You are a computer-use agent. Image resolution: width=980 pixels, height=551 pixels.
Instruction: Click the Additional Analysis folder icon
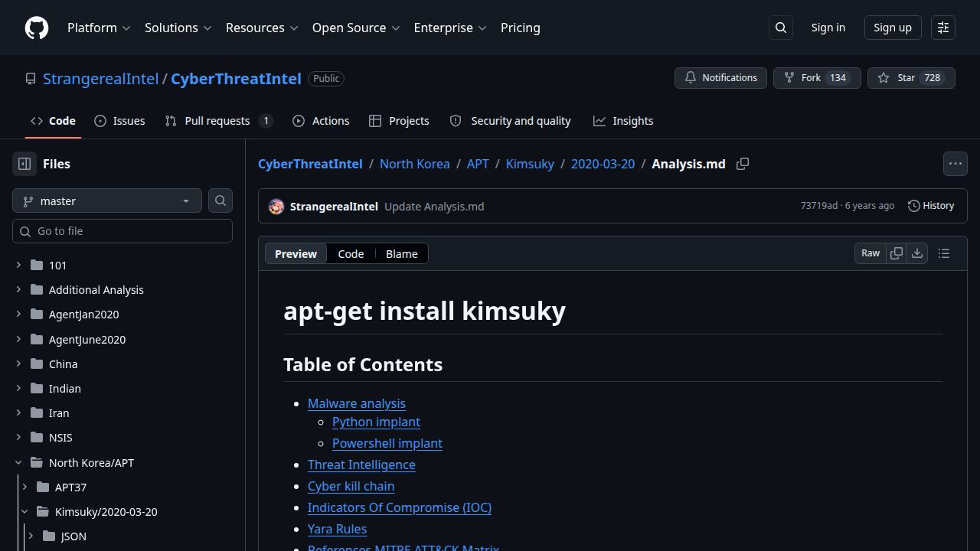(37, 289)
